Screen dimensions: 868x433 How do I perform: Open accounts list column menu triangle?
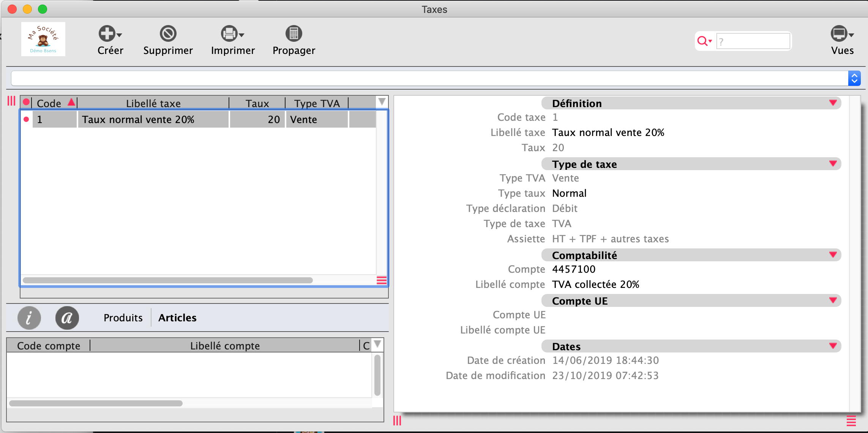[x=377, y=344]
